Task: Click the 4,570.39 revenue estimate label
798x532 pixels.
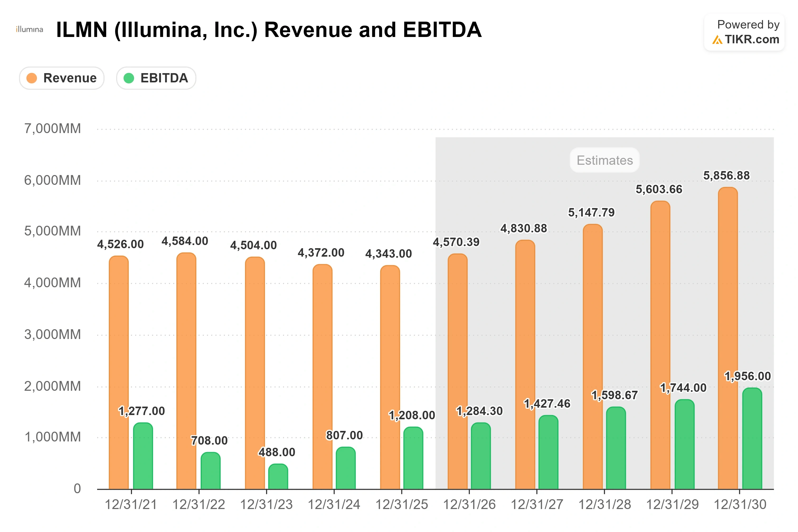Action: click(x=456, y=242)
